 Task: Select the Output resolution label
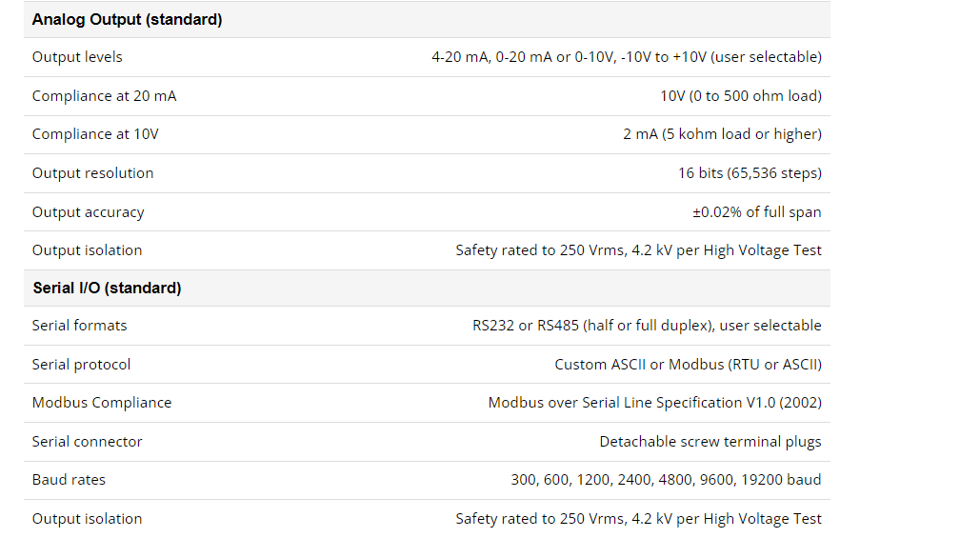pos(92,173)
